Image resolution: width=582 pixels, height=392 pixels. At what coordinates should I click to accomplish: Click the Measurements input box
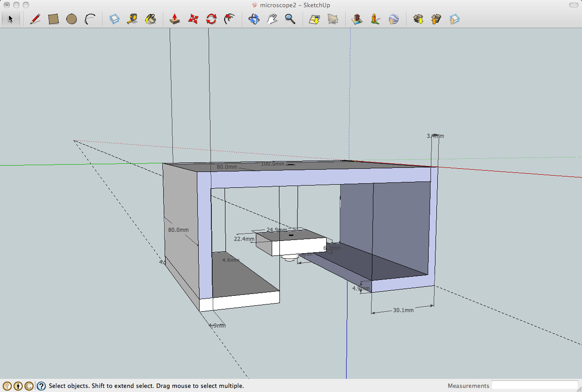pyautogui.click(x=535, y=386)
